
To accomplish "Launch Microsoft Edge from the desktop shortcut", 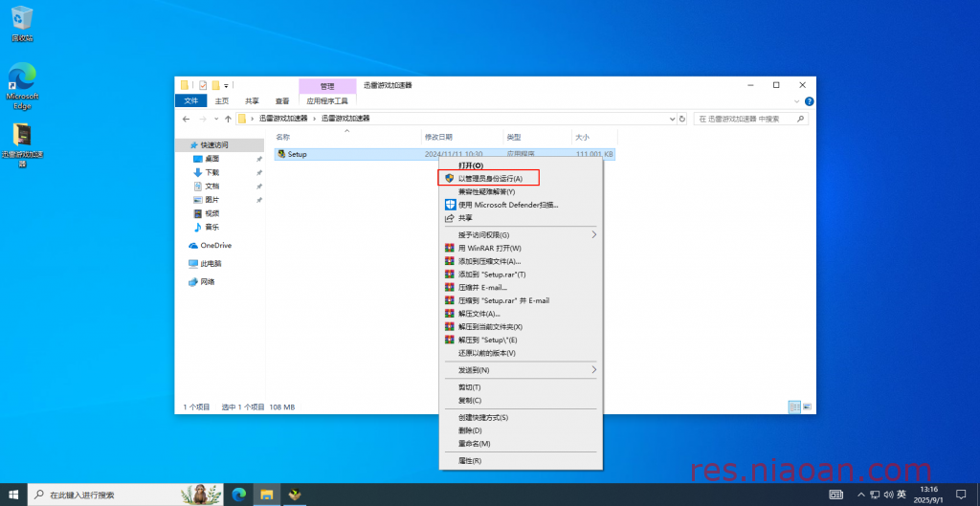I will (22, 85).
